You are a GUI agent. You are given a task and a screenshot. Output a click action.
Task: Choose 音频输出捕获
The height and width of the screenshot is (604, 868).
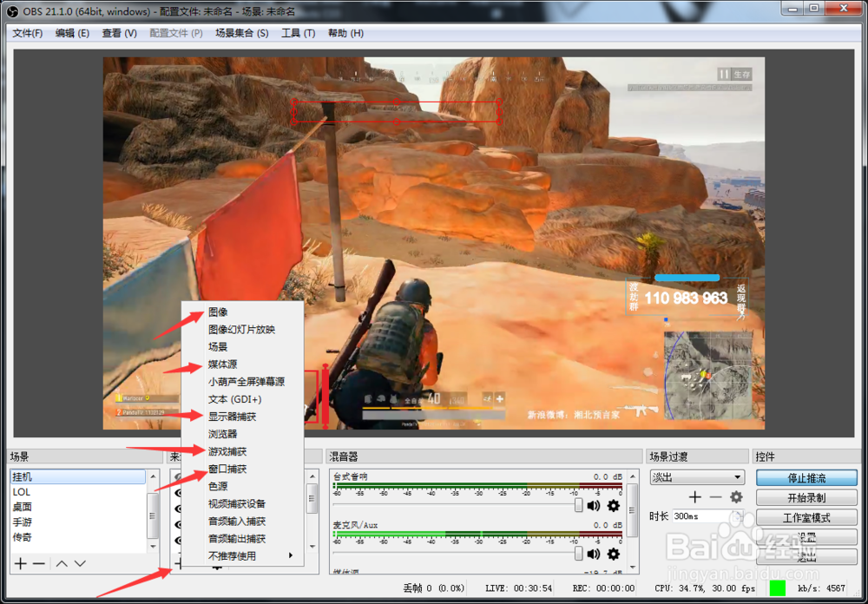(242, 539)
